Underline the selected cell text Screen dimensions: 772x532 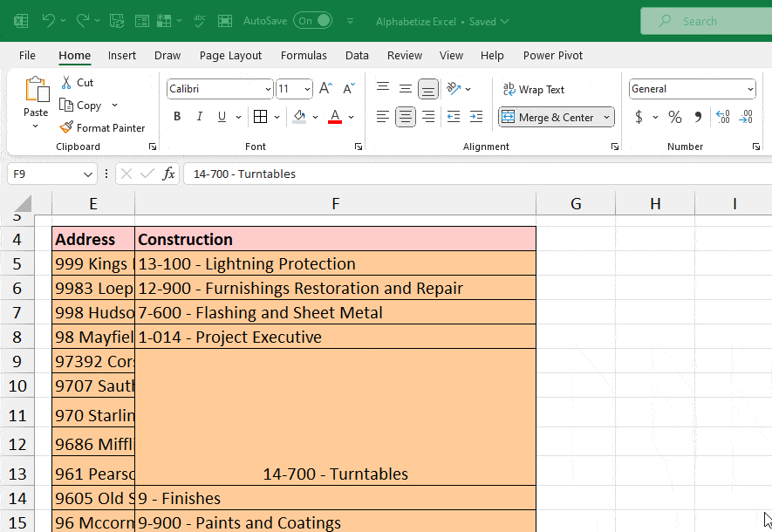pos(222,116)
